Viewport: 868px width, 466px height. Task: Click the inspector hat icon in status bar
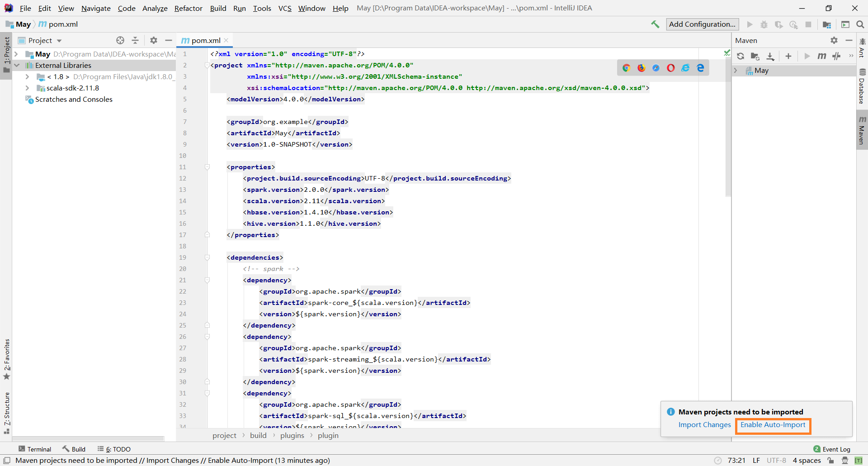(x=844, y=461)
